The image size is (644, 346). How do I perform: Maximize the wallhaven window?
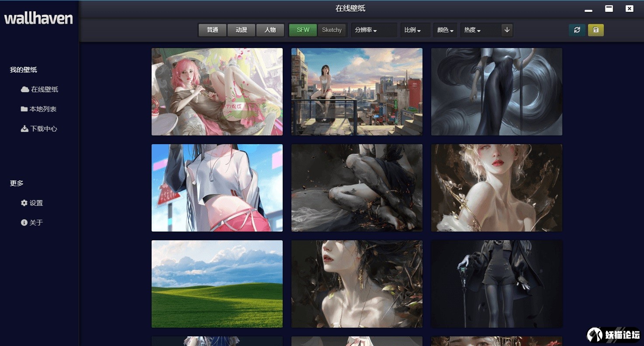pos(609,8)
